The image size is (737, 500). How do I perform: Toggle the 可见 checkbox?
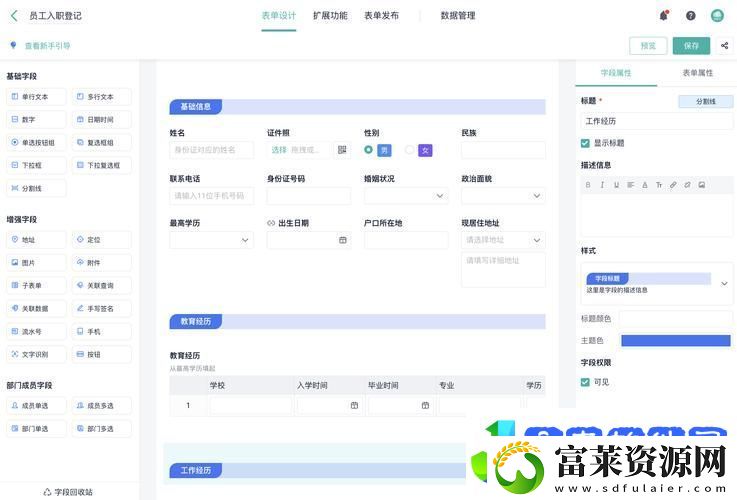pyautogui.click(x=585, y=383)
